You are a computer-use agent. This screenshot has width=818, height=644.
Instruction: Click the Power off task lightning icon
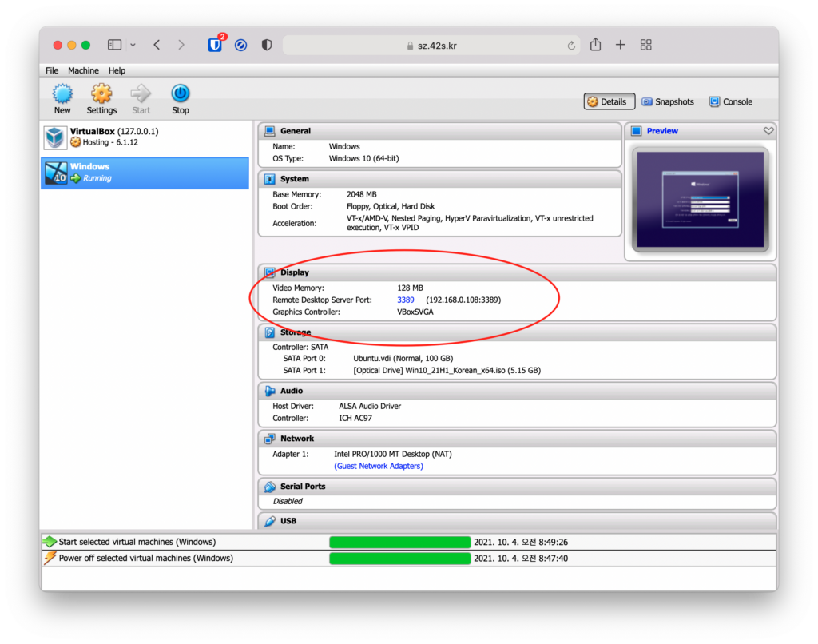click(x=50, y=558)
